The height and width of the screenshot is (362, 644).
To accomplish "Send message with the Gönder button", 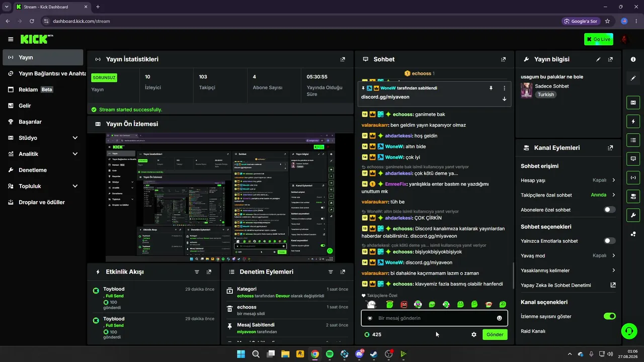I will click(495, 334).
